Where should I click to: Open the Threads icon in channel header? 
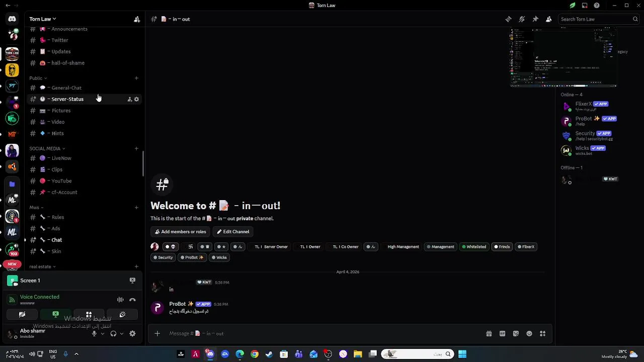pyautogui.click(x=508, y=19)
